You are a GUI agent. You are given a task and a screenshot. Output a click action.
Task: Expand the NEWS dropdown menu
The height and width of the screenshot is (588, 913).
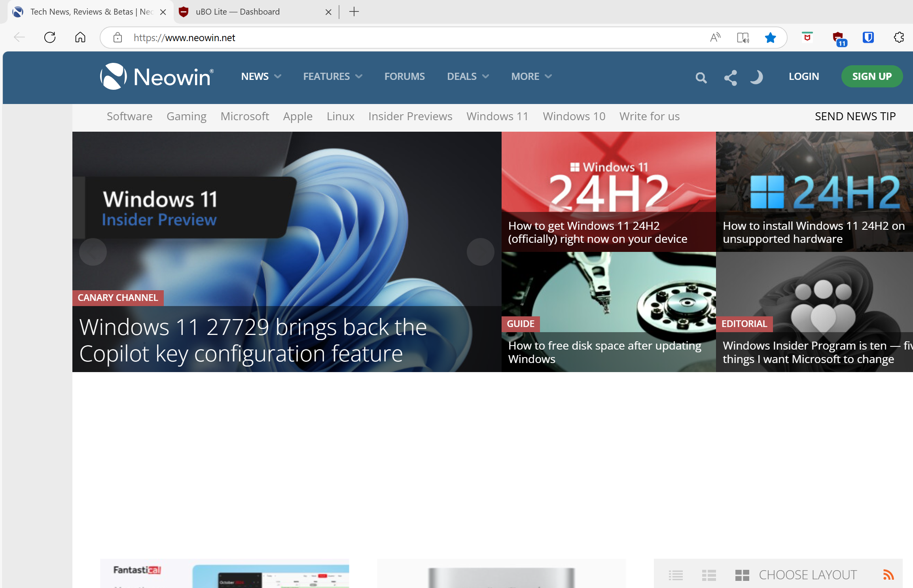coord(261,76)
